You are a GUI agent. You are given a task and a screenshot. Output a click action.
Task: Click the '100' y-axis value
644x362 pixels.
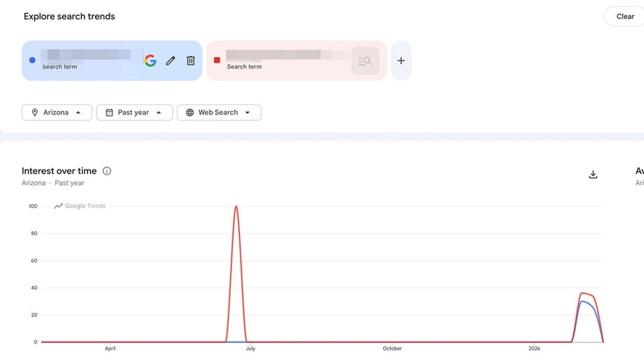33,206
